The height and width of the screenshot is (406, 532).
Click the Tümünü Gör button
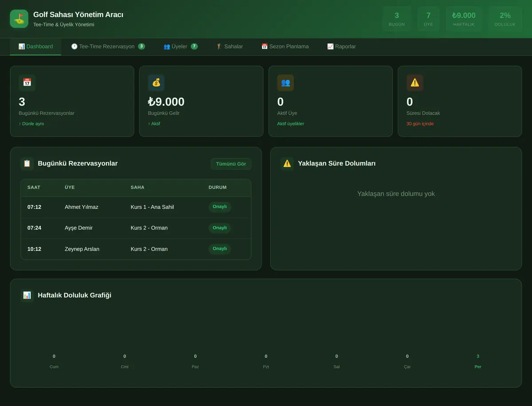point(231,164)
